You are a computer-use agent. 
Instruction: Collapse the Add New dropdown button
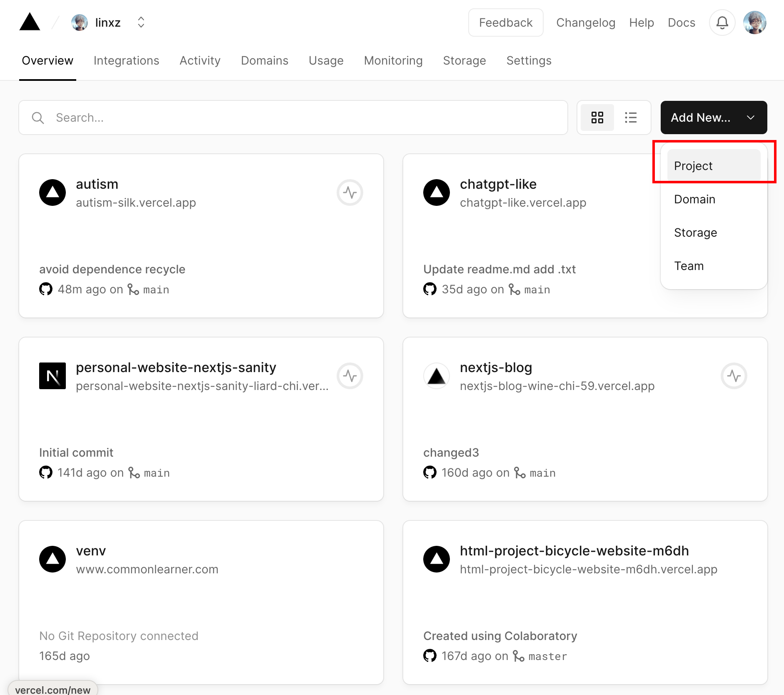714,117
